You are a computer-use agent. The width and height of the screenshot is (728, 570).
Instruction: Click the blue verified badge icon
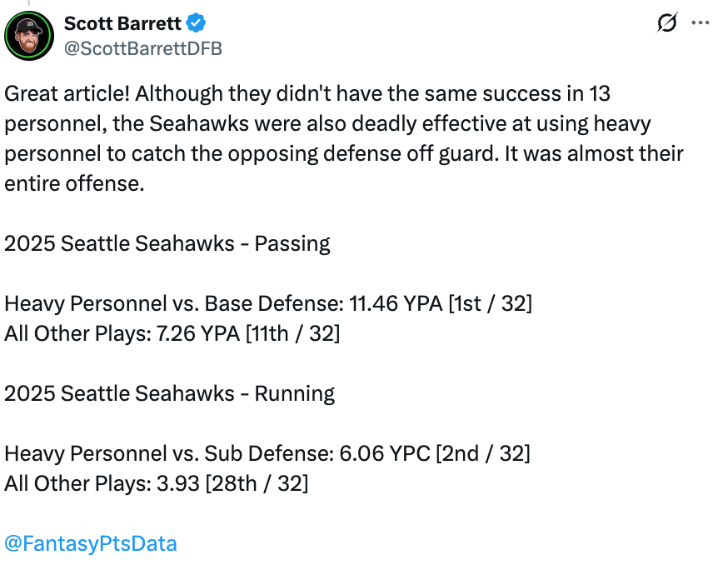(x=196, y=22)
